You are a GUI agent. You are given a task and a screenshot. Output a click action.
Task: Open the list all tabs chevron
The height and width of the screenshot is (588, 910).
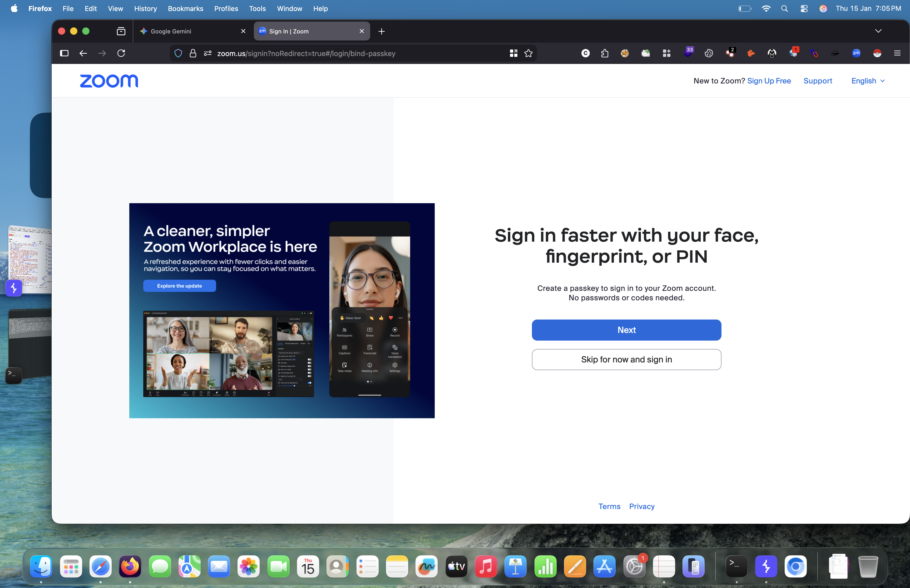[878, 31]
